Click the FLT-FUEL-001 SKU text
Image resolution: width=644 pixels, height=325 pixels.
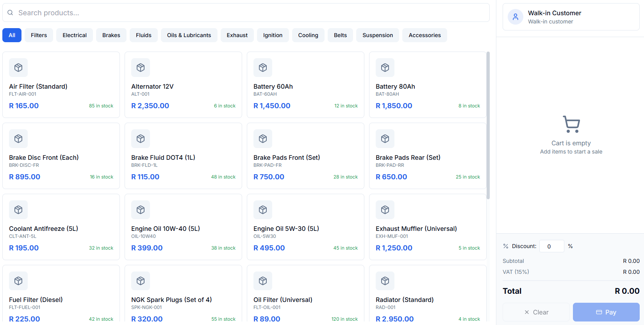coord(25,307)
